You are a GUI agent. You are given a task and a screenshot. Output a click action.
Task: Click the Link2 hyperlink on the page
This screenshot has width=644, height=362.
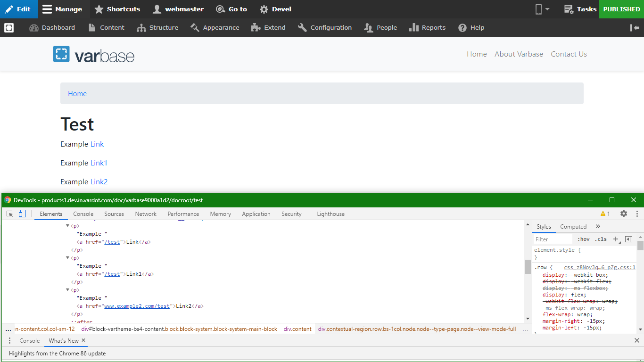(x=99, y=182)
